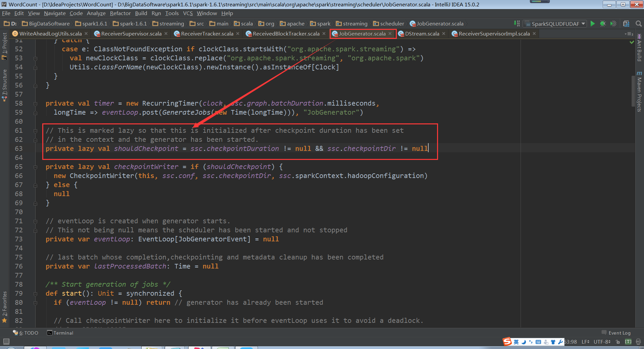644x349 pixels.
Task: Open Project Structure dialog icon
Action: [x=626, y=23]
